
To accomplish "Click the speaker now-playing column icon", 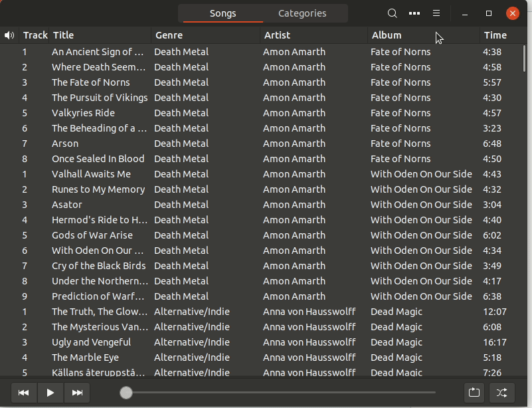I will tap(9, 35).
